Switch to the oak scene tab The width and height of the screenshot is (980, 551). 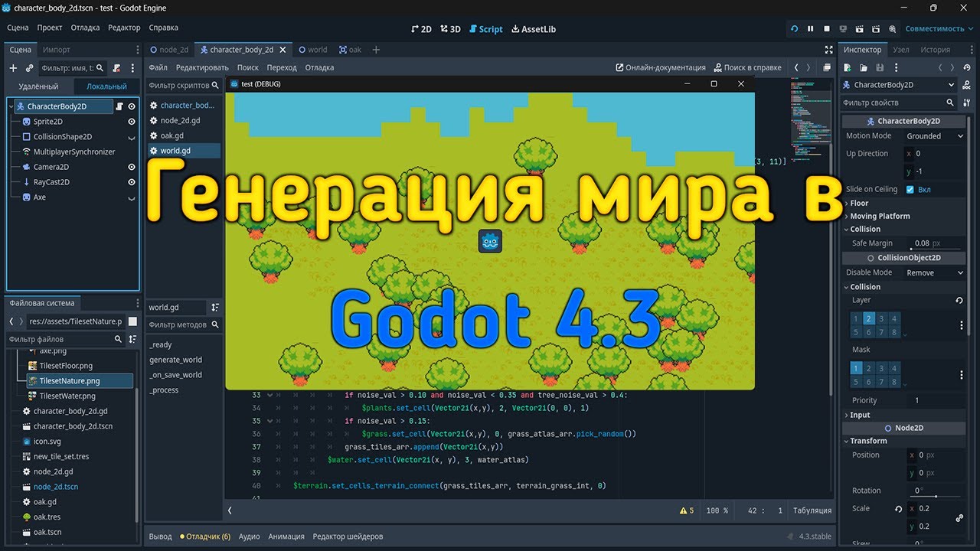pos(350,50)
